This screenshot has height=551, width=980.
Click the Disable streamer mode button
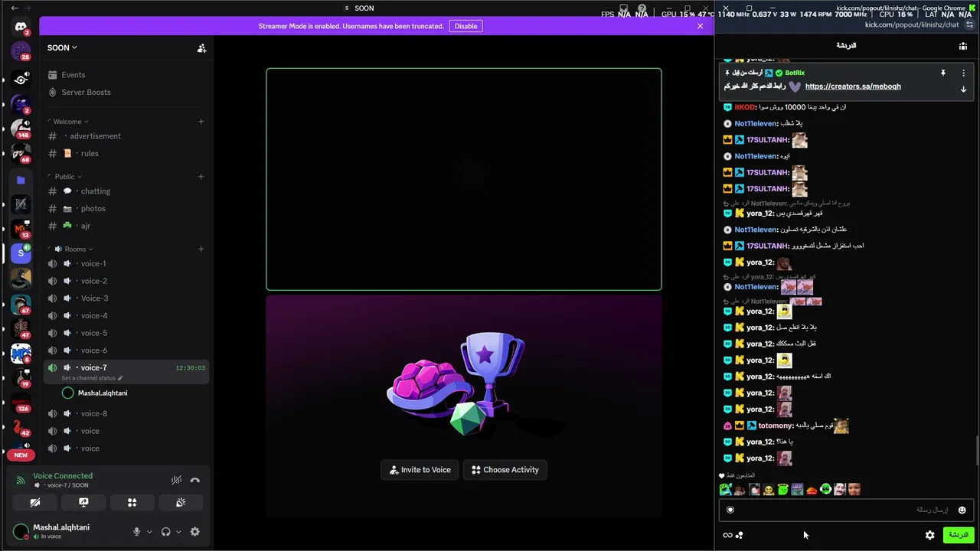(465, 26)
